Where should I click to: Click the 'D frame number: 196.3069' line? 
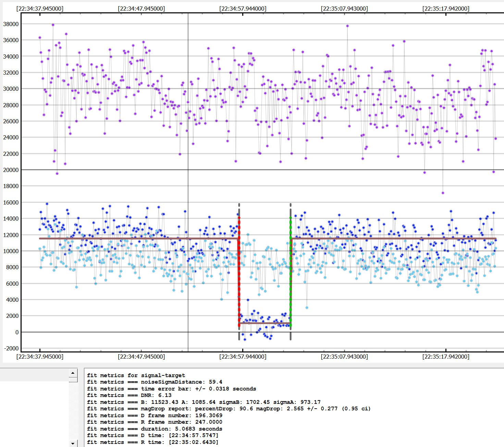[x=155, y=415]
